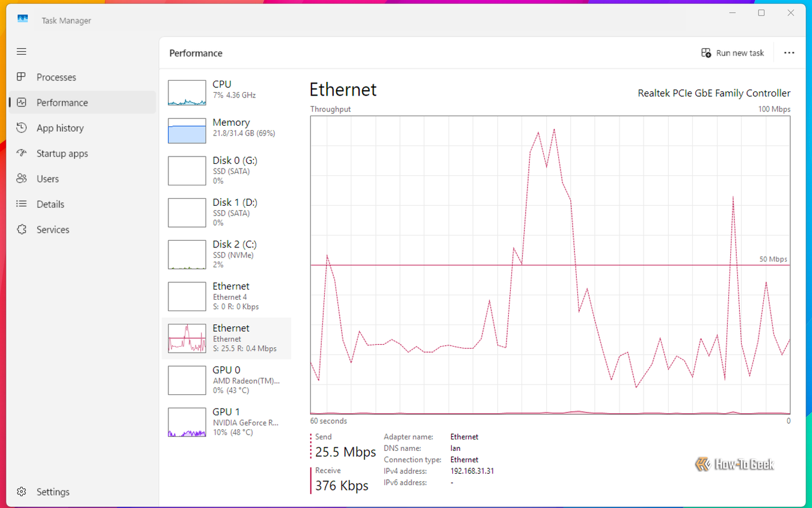Select the Disk 2 (C:) graph thumbnail
The height and width of the screenshot is (508, 812).
[x=187, y=255]
